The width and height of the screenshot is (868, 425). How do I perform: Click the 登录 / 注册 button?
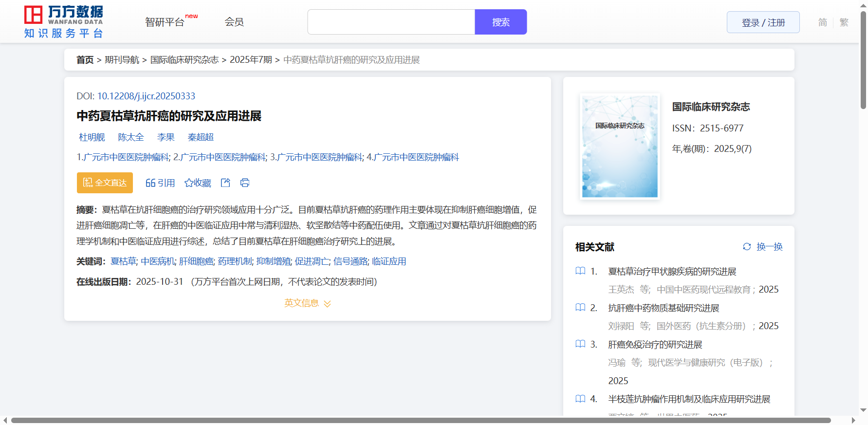763,22
